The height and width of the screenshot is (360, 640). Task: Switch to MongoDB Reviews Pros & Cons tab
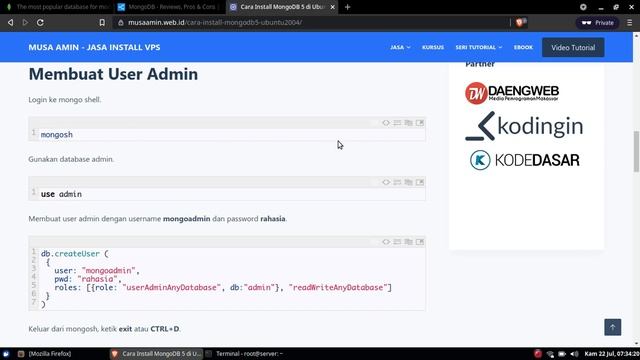pos(167,7)
